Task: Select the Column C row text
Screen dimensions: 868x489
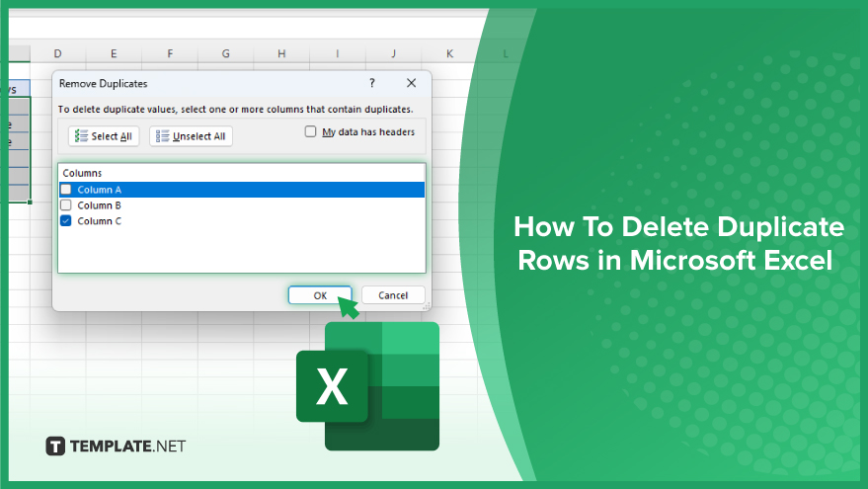Action: tap(99, 220)
